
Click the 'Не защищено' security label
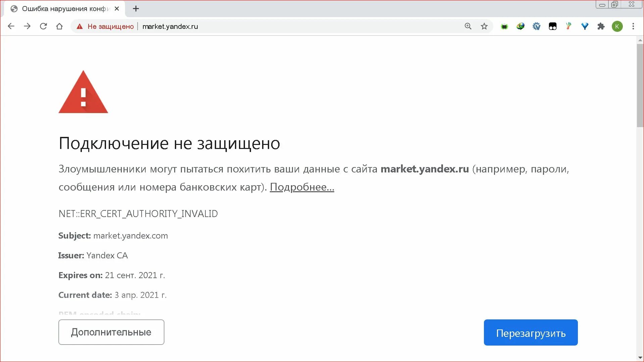110,27
